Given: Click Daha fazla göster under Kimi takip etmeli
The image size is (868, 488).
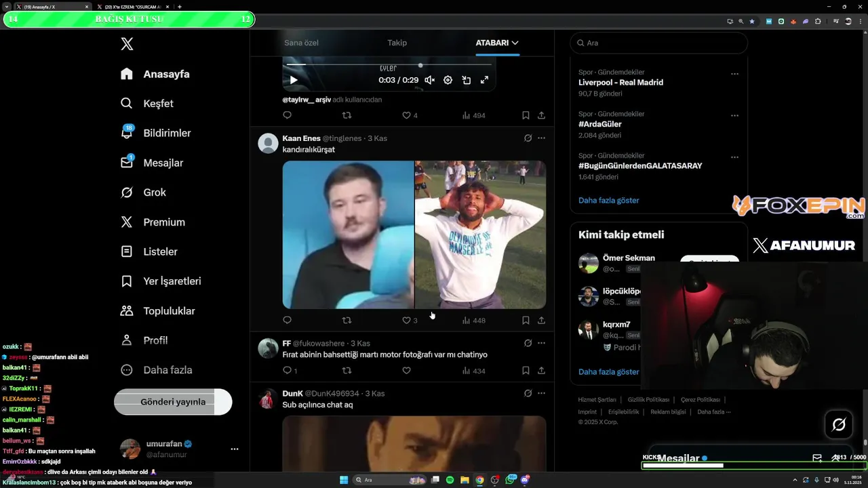Looking at the screenshot, I should 609,372.
